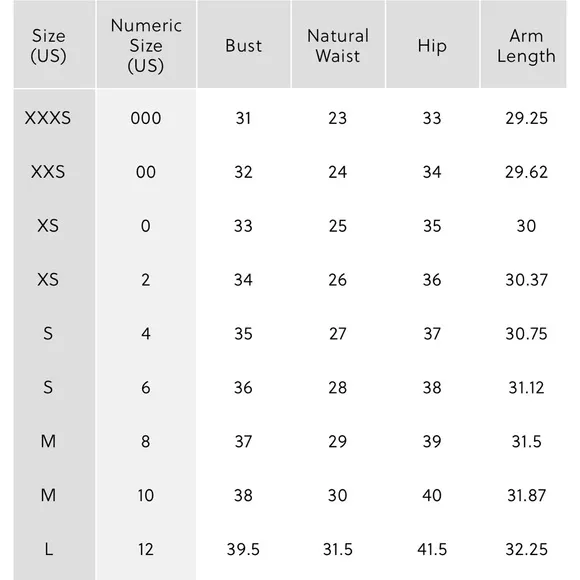The width and height of the screenshot is (580, 580).
Task: Click numeric size 12 cell
Action: click(146, 549)
